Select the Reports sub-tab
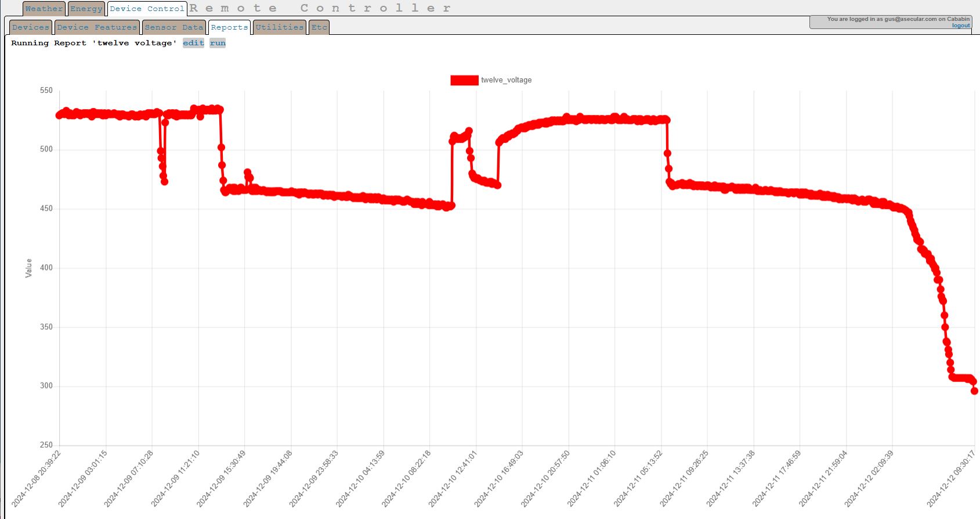Screen dimensions: 980x519 click(229, 27)
